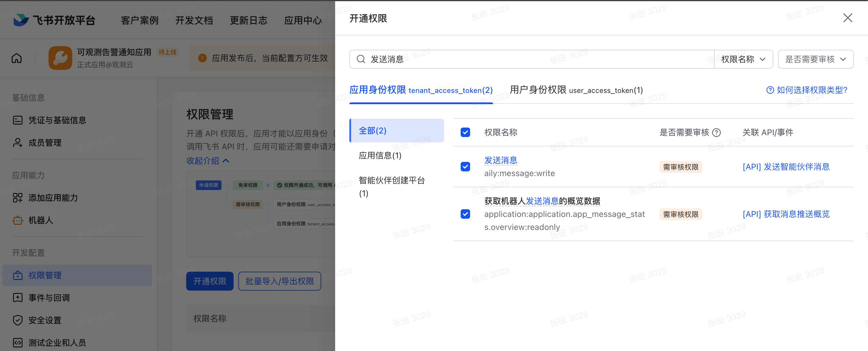
Task: Click the help icon beside 是否需要审核 header
Action: point(717,133)
